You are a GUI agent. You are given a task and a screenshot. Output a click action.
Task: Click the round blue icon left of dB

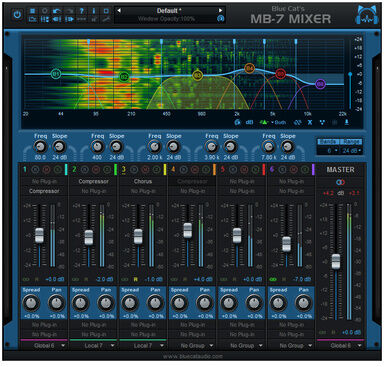[237, 122]
